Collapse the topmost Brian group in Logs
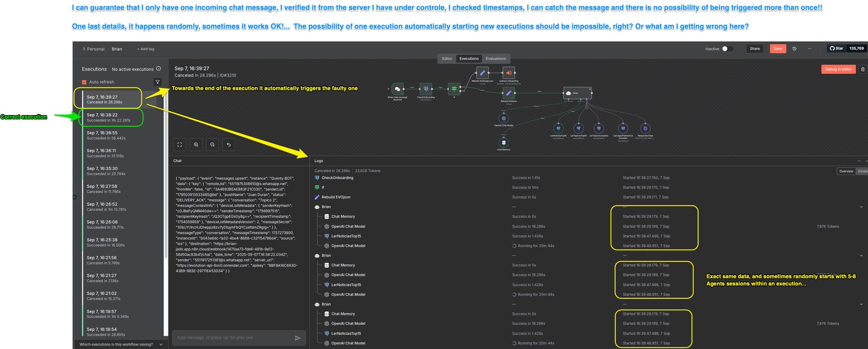 (861, 207)
